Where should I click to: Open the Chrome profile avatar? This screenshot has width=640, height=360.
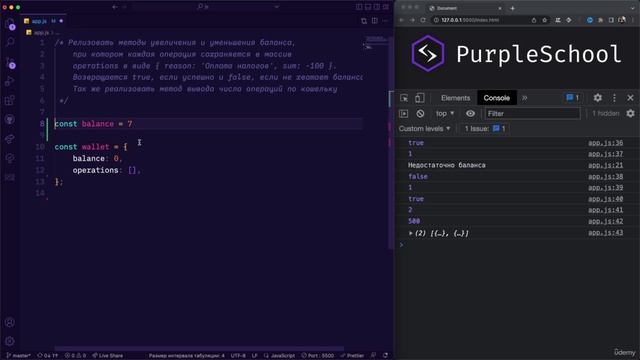(622, 20)
